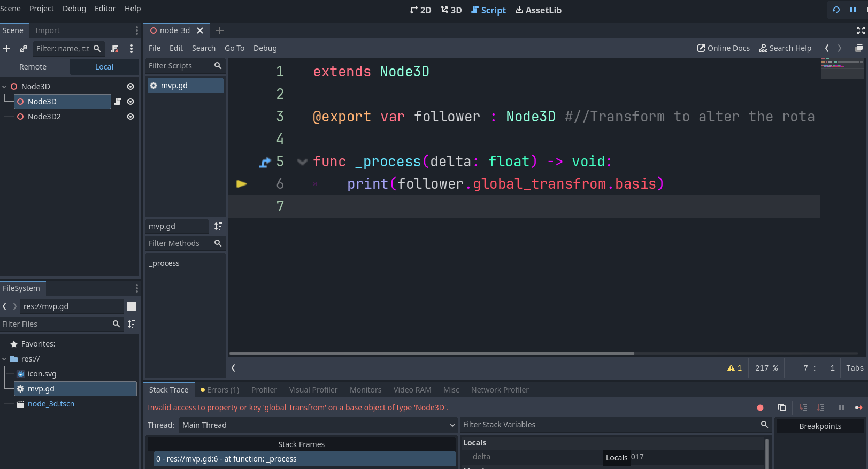Open the Thread selection dropdown
868x469 pixels.
[x=319, y=425]
